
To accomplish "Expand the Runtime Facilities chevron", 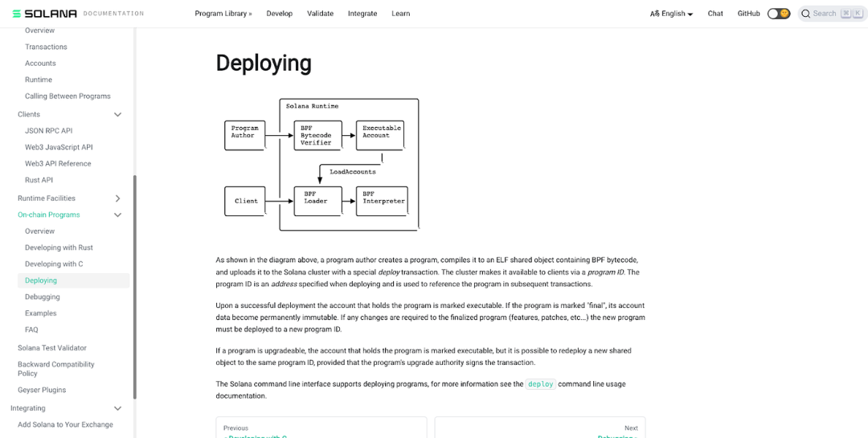I will [117, 199].
